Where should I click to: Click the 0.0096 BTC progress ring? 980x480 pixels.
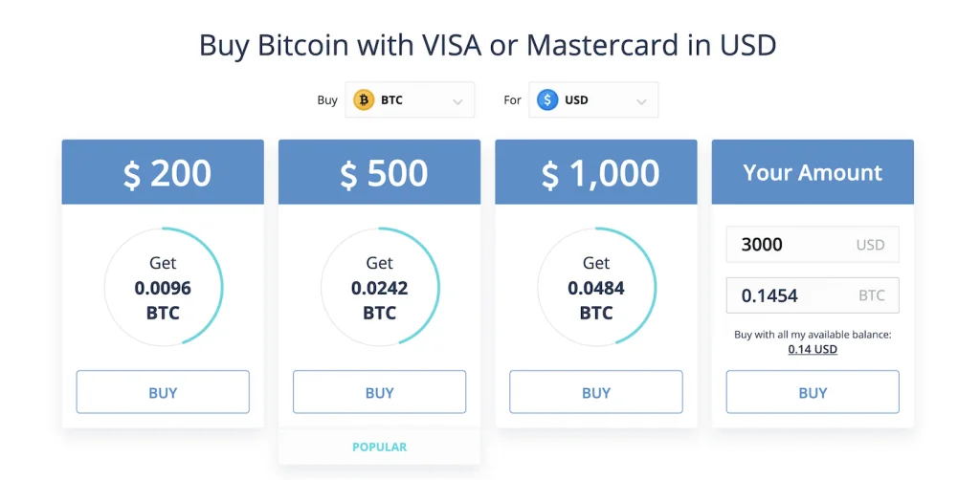click(x=163, y=287)
